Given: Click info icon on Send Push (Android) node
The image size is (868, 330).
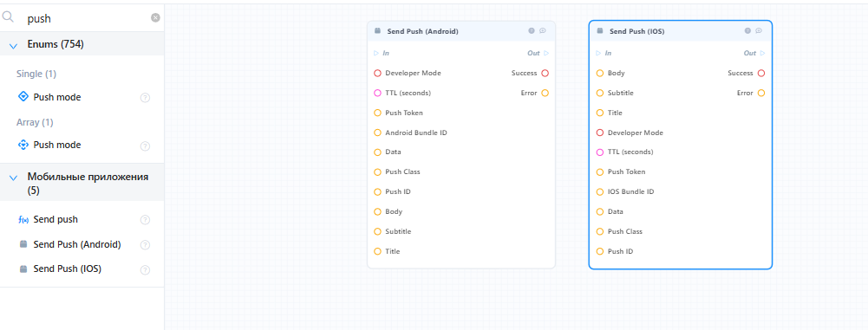Looking at the screenshot, I should pos(532,31).
